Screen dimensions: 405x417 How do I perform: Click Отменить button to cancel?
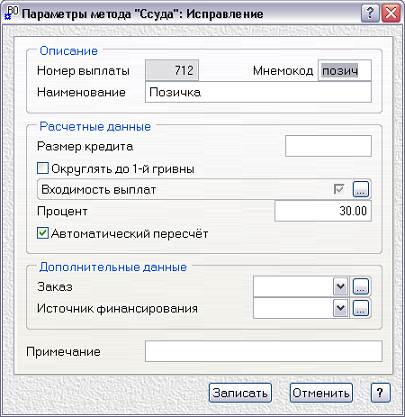[x=321, y=393]
